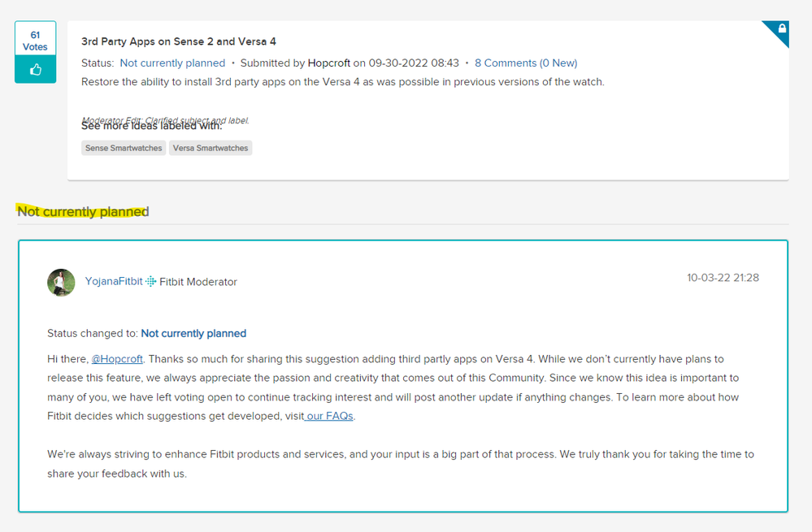This screenshot has width=812, height=532.
Task: Open the YojanaFitbit username link
Action: point(114,282)
